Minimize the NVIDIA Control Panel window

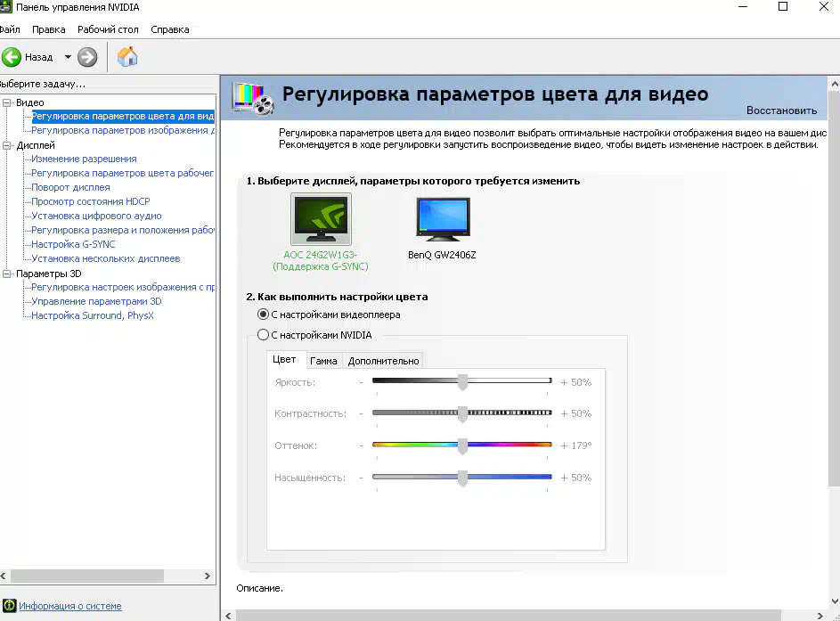click(x=743, y=7)
